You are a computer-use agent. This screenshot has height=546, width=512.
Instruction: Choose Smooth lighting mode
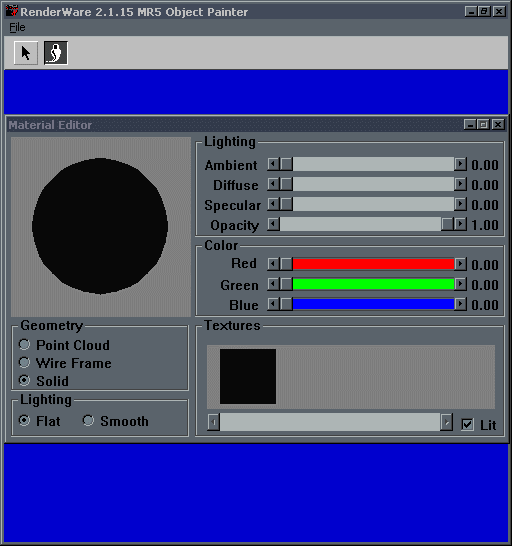coord(116,421)
